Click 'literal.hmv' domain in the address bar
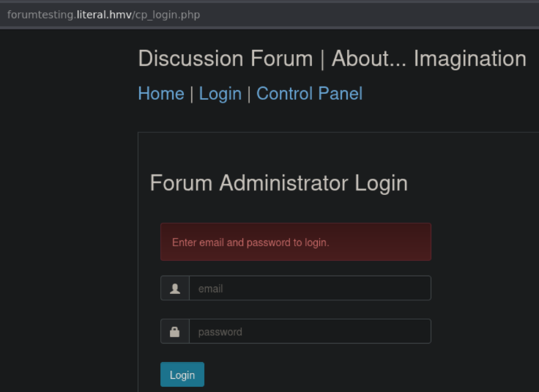This screenshot has height=392, width=539. pyautogui.click(x=104, y=15)
